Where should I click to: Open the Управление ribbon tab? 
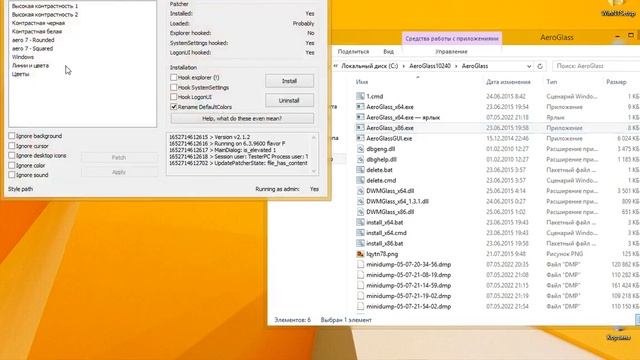[x=451, y=51]
